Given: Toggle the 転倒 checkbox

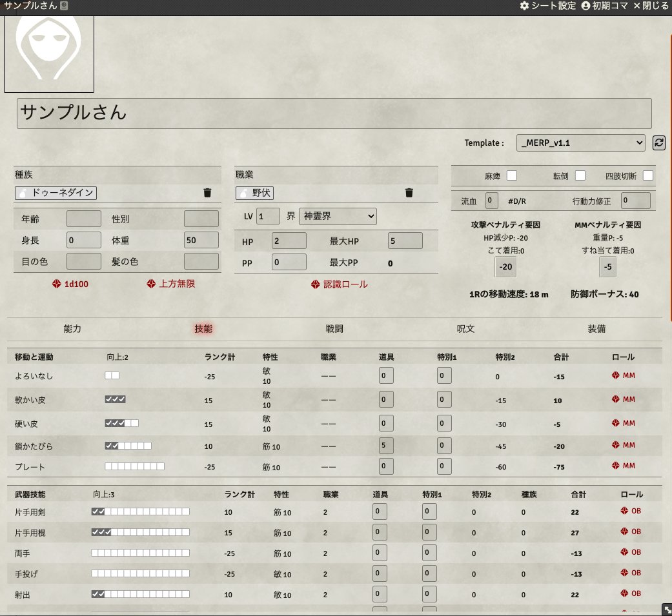Looking at the screenshot, I should [x=580, y=175].
